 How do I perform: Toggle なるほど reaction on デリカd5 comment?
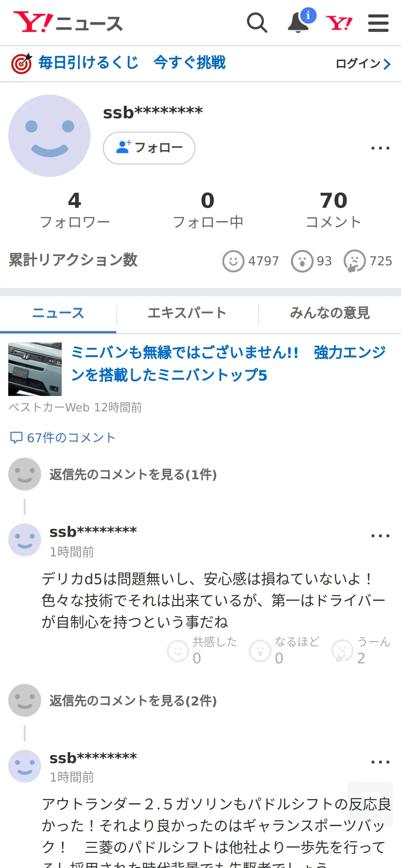[x=284, y=650]
